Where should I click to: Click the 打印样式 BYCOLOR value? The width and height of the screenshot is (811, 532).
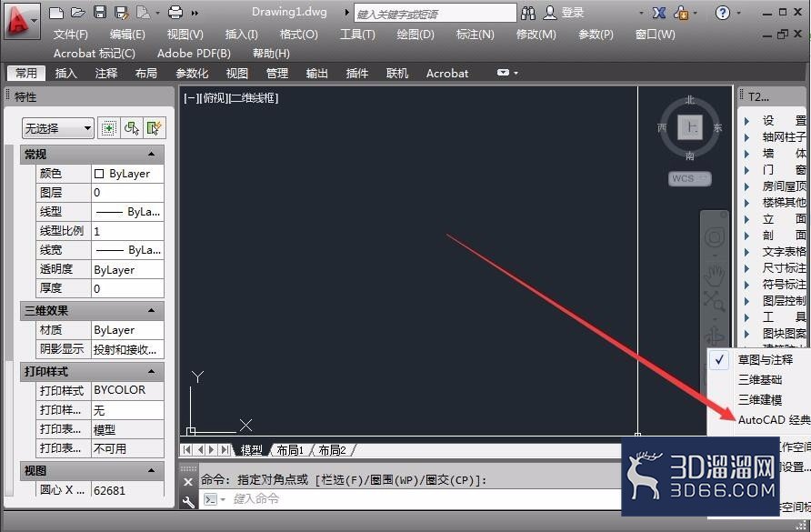[128, 390]
